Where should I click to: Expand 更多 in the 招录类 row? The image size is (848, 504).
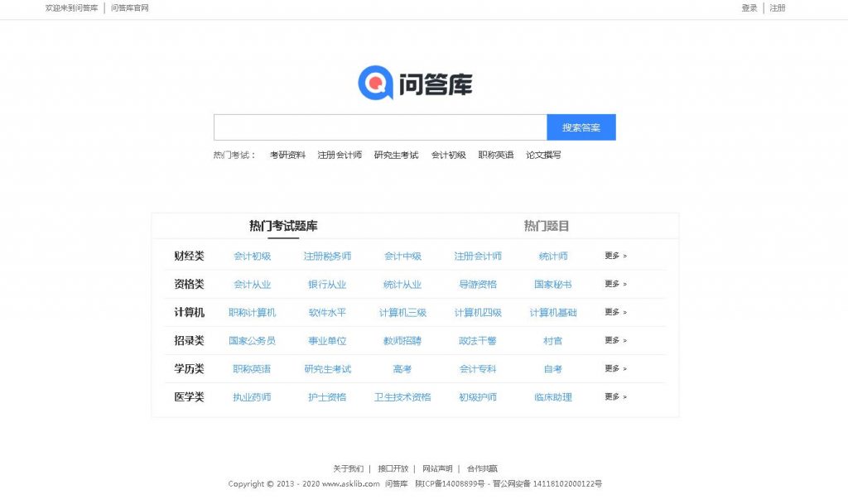coord(615,340)
